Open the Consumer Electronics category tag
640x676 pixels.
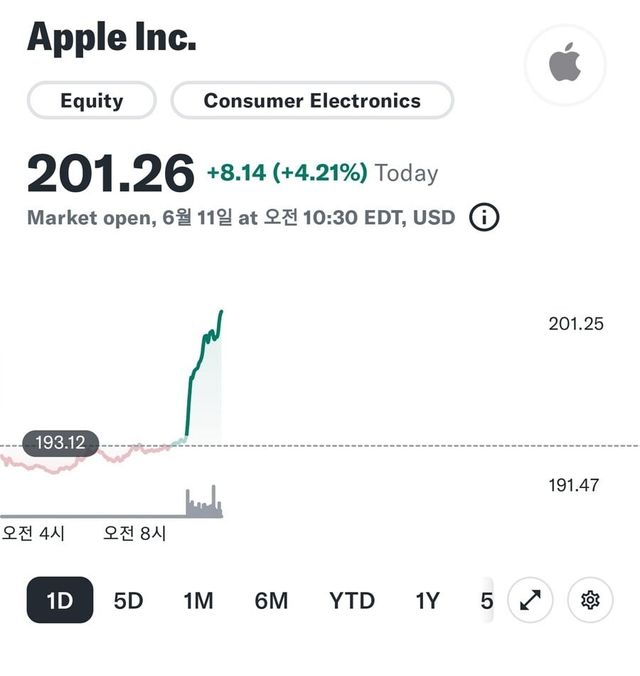tap(312, 101)
